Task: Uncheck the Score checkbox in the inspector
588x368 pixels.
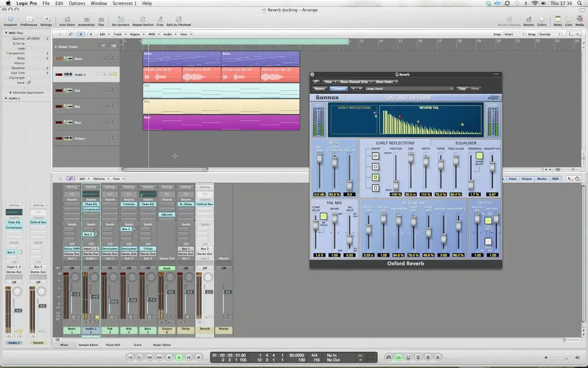Action: pyautogui.click(x=28, y=82)
